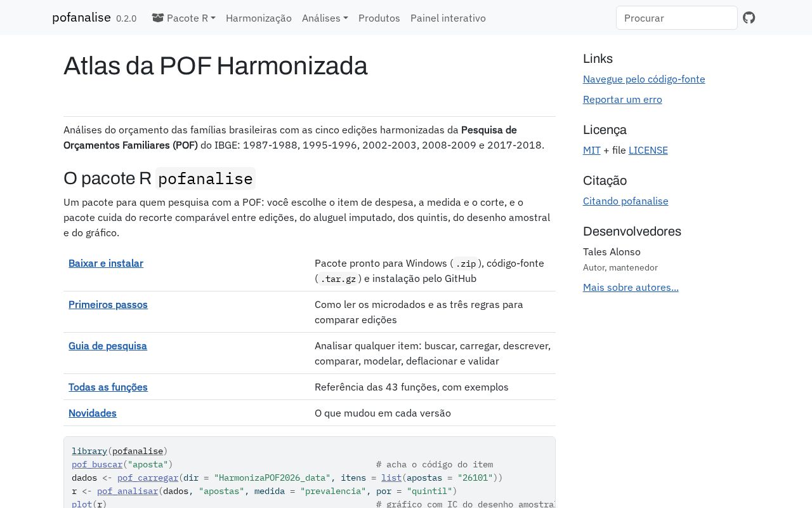Image resolution: width=812 pixels, height=508 pixels.
Task: Click the pofanalise brand title
Action: point(81,17)
